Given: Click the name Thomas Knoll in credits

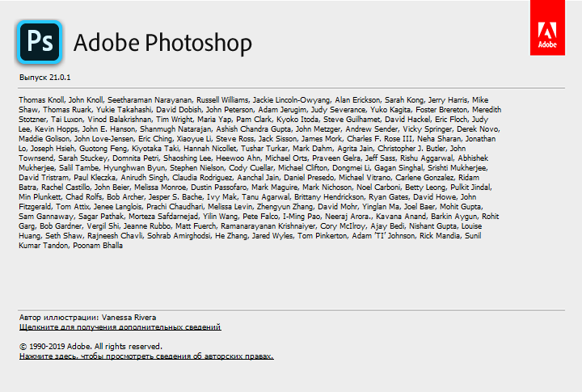Looking at the screenshot, I should [x=41, y=100].
